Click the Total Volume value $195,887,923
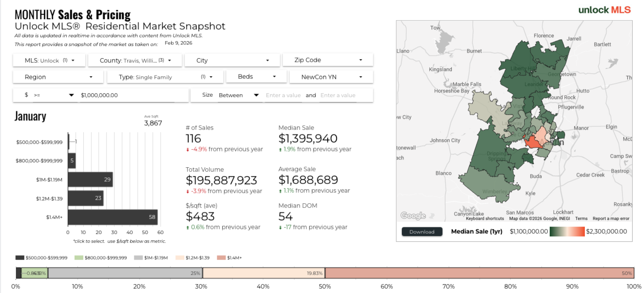The height and width of the screenshot is (293, 644). 222,180
